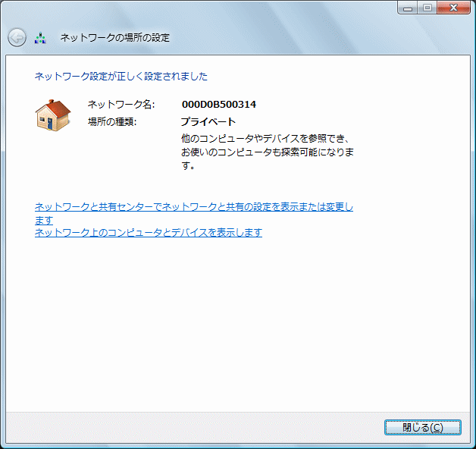
Task: Click the empty footer bar left of 閉じる
Action: point(189,427)
